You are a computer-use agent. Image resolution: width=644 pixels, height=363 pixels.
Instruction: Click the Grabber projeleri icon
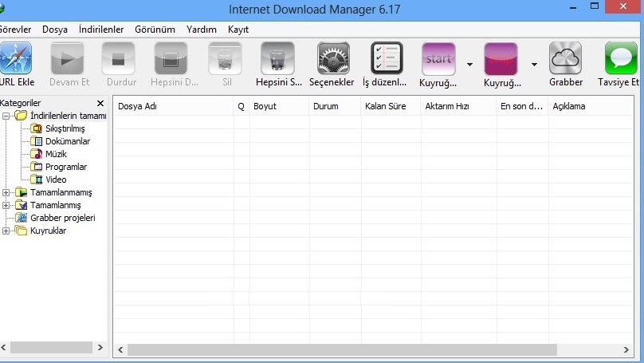(x=22, y=218)
